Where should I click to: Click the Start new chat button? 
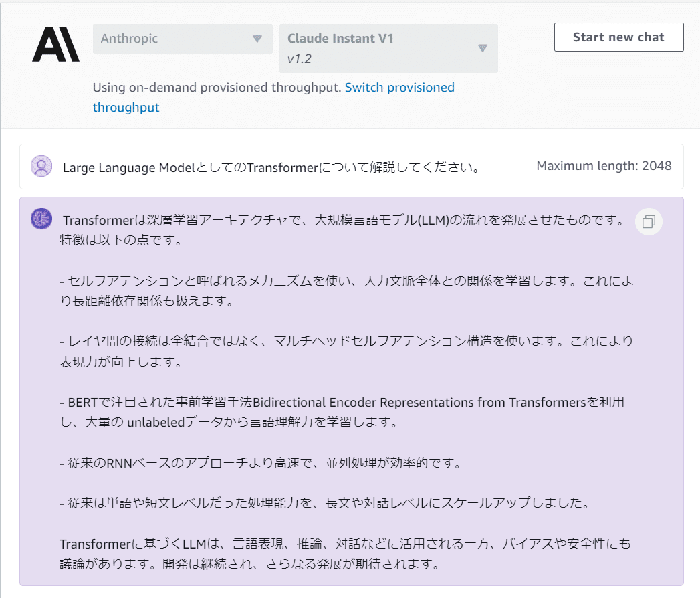pyautogui.click(x=618, y=37)
